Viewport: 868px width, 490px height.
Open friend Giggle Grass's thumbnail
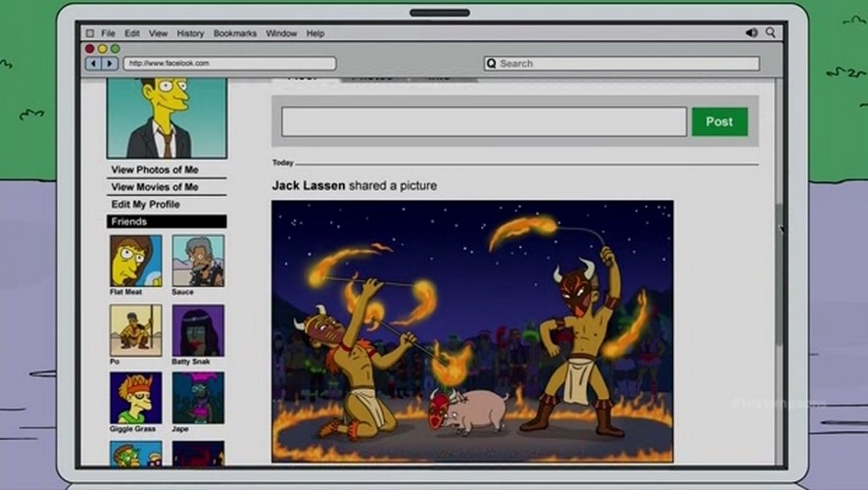coord(135,398)
